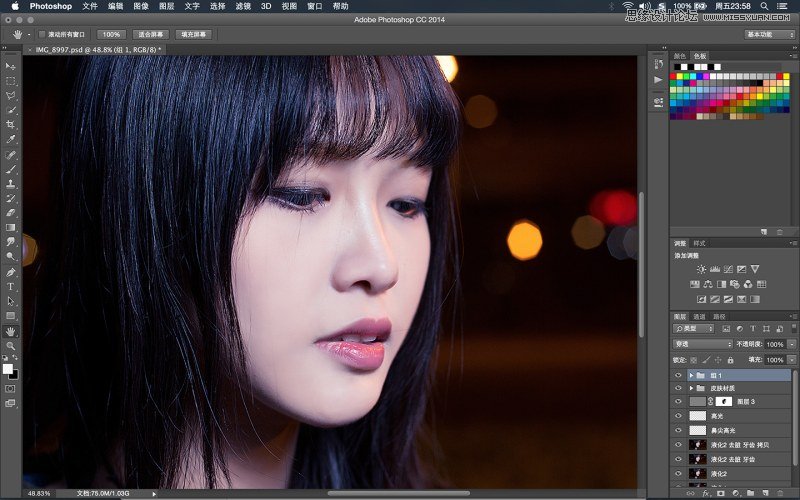Add a Levels adjustment

point(715,269)
